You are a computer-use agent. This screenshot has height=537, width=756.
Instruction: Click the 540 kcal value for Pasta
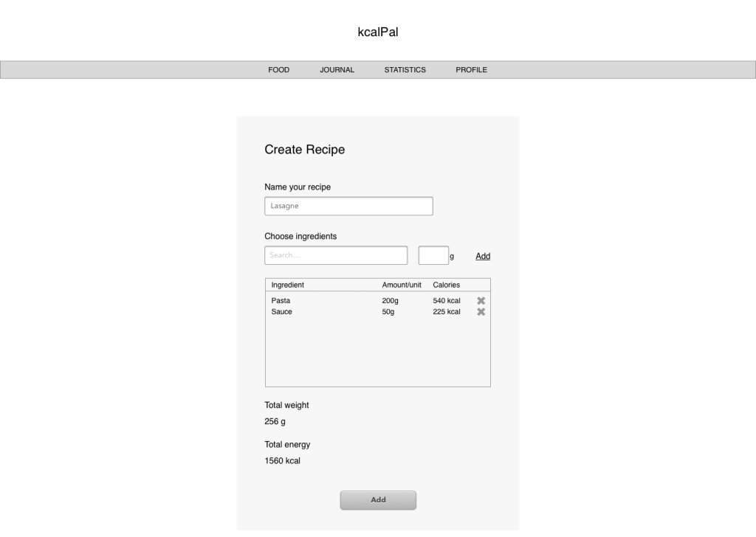point(446,301)
